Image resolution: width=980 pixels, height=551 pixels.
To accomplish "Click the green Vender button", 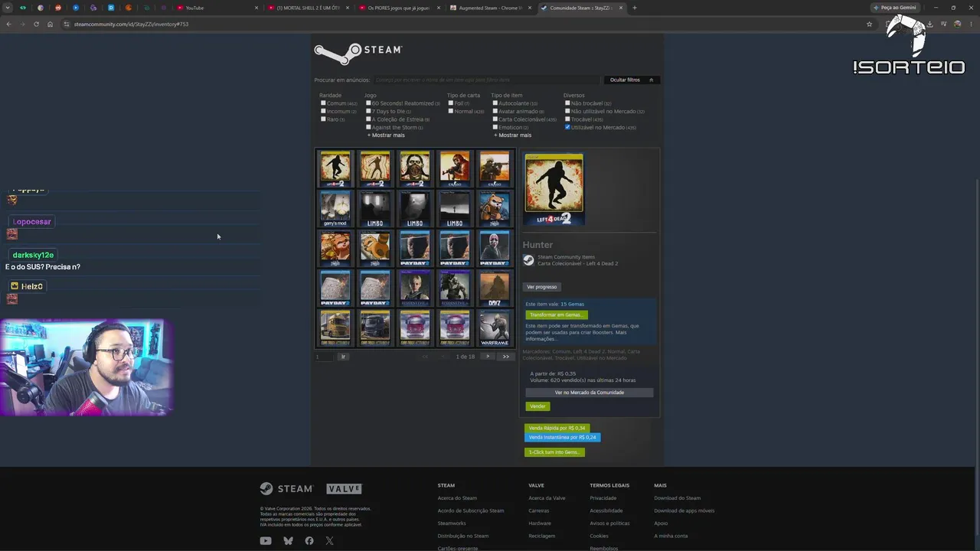I will coord(537,406).
